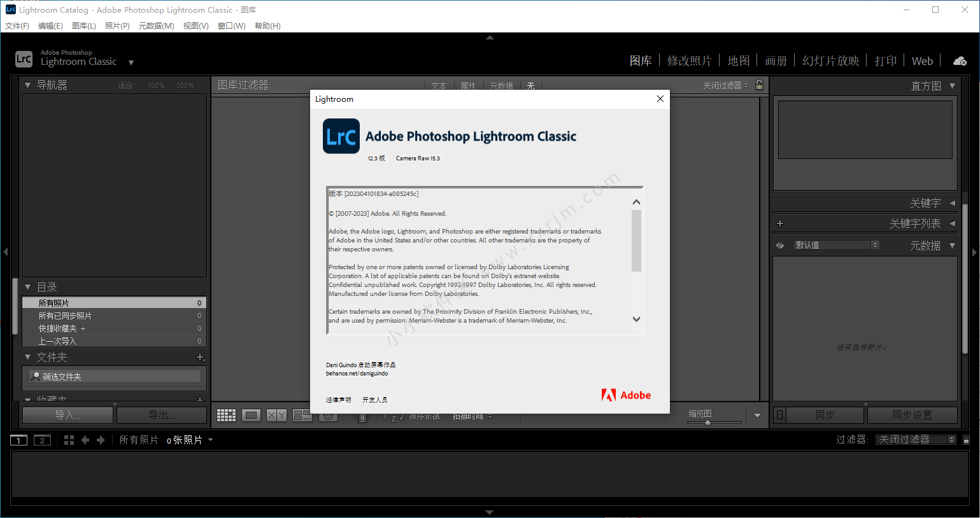Switch to Grid view in toolbar

[226, 416]
